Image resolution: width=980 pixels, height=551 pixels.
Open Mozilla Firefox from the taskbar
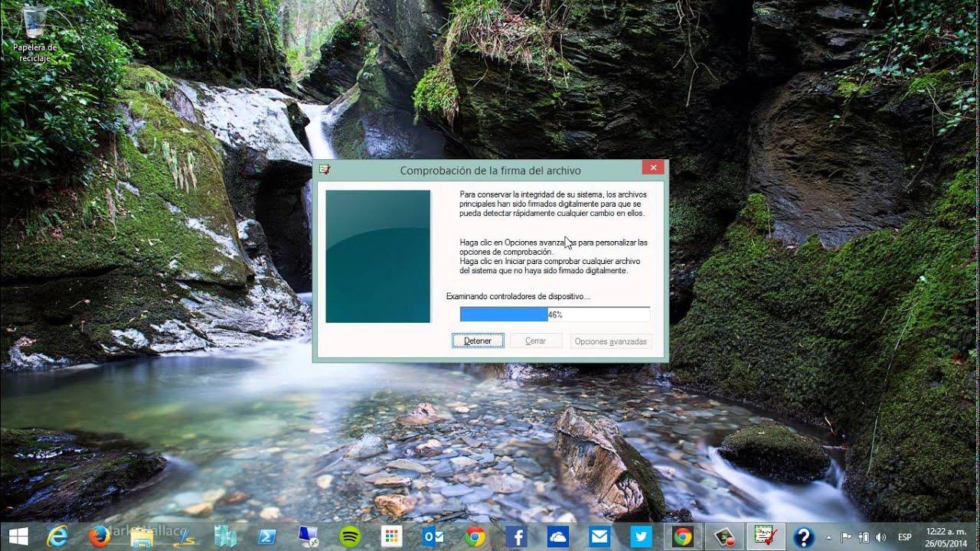click(x=100, y=536)
